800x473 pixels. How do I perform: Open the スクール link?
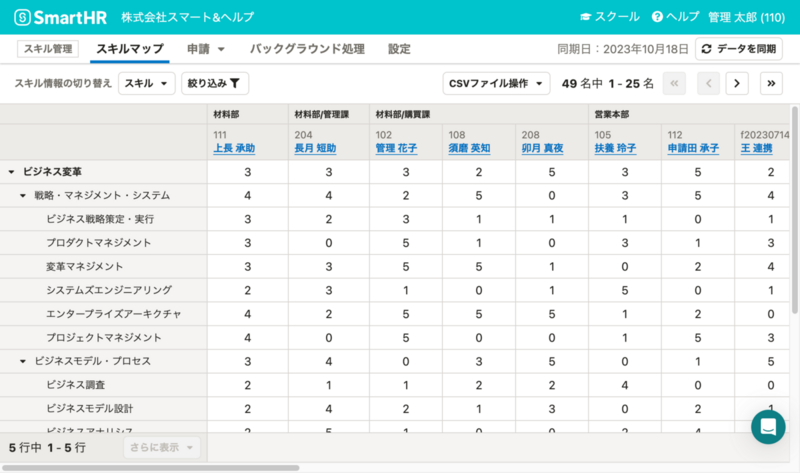click(610, 17)
